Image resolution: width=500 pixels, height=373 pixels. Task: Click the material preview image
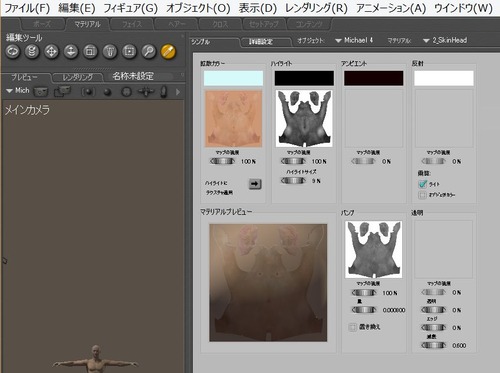(268, 283)
